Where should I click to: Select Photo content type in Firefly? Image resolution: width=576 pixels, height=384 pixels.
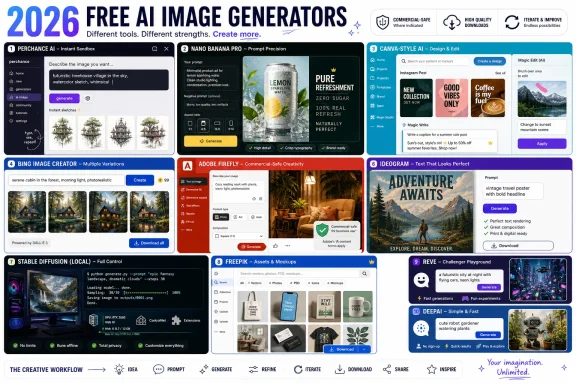pos(221,217)
